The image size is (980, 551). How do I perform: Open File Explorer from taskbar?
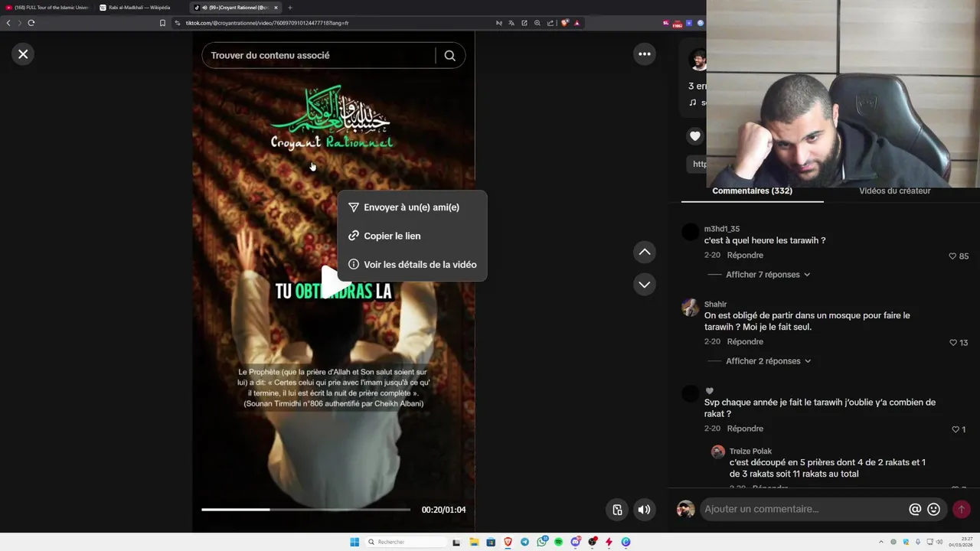point(474,542)
